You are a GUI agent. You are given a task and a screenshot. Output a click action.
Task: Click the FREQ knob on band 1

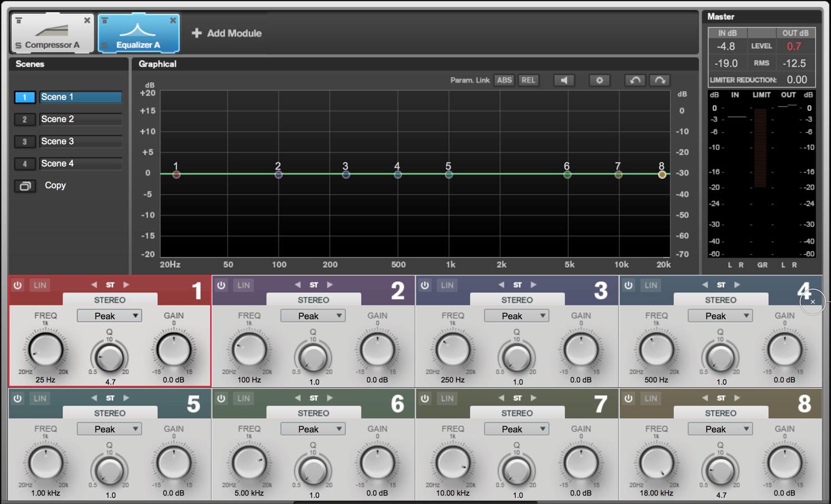[45, 349]
